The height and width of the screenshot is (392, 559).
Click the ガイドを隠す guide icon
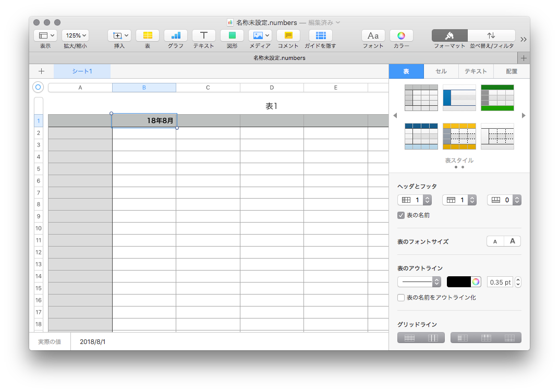[321, 35]
